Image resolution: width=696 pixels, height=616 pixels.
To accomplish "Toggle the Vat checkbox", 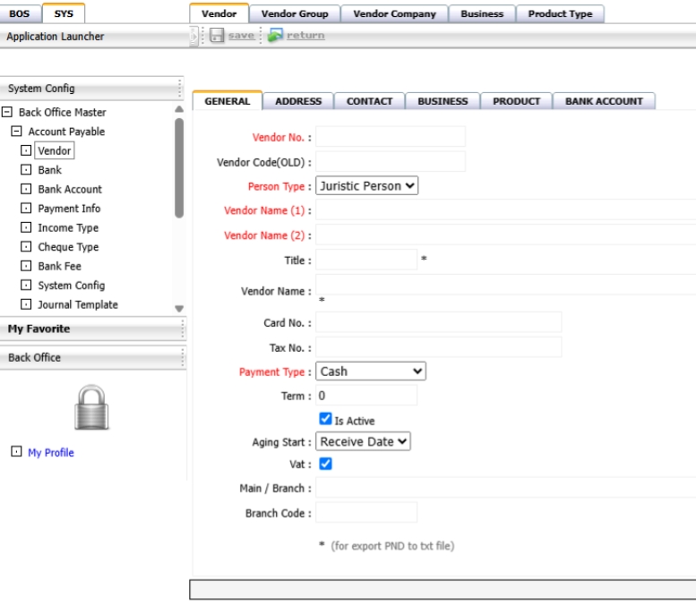I will (326, 464).
